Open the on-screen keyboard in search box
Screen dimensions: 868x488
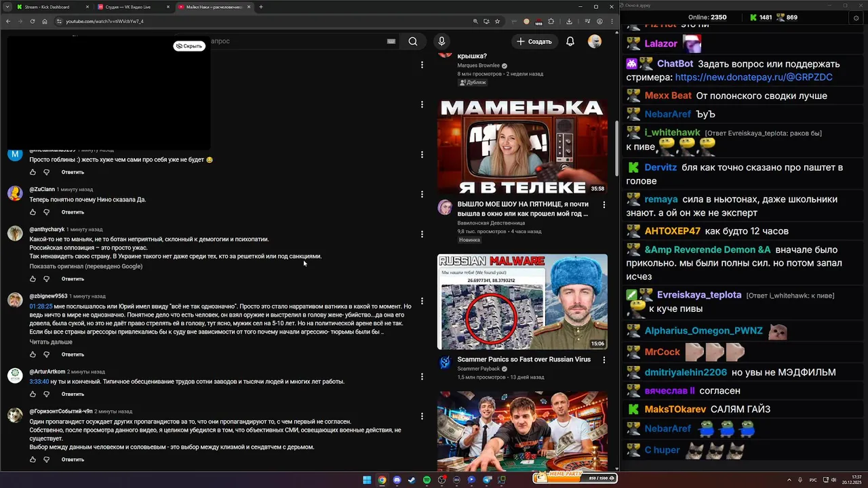[x=391, y=41]
